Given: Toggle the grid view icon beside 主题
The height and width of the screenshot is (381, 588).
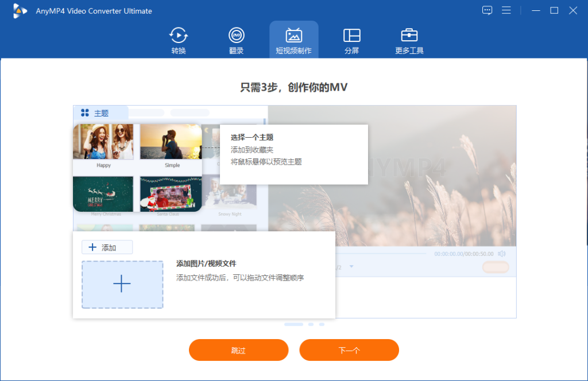Looking at the screenshot, I should pos(84,112).
